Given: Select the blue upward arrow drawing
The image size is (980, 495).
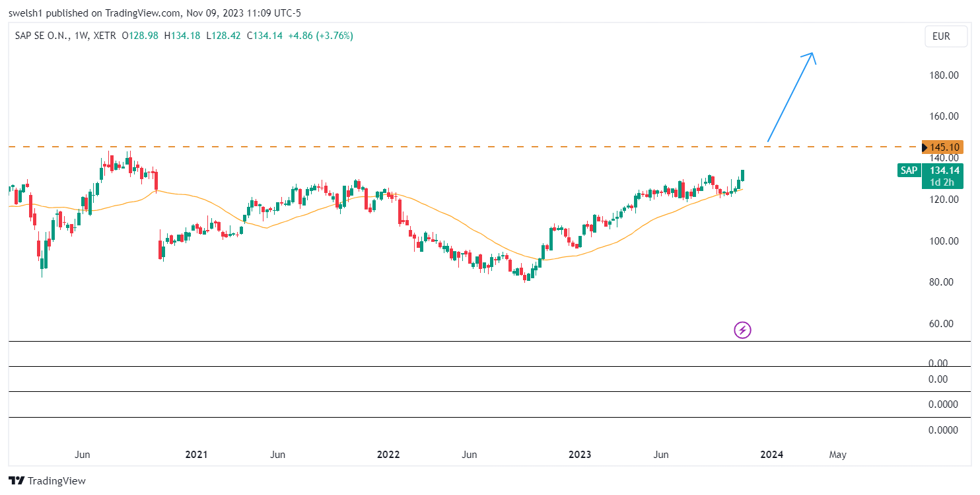Looking at the screenshot, I should 791,96.
